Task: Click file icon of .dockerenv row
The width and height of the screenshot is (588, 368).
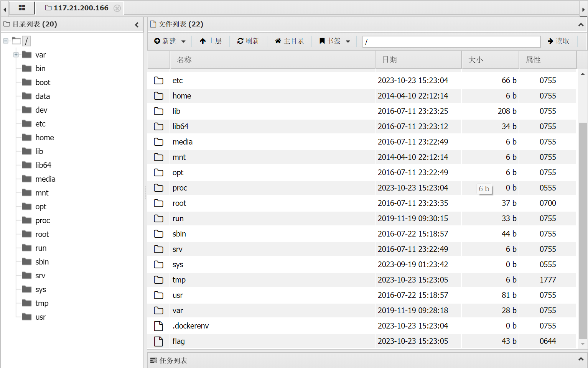Action: pos(158,326)
